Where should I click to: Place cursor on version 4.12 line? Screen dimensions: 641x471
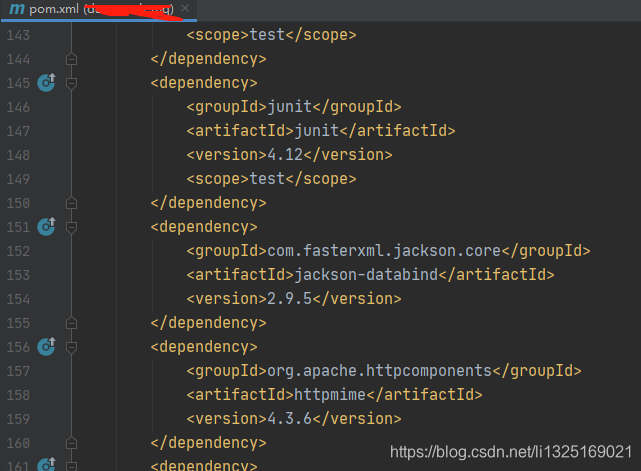[x=289, y=155]
